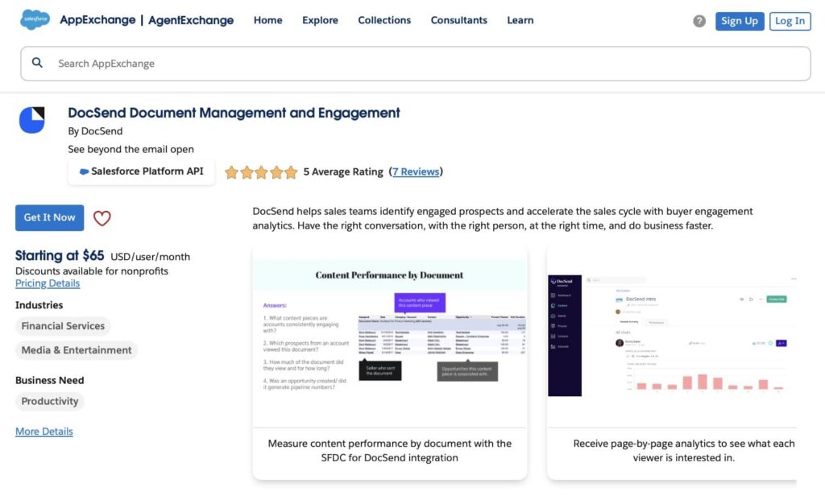This screenshot has height=504, width=825.
Task: Click the Sign Up button
Action: (x=740, y=21)
